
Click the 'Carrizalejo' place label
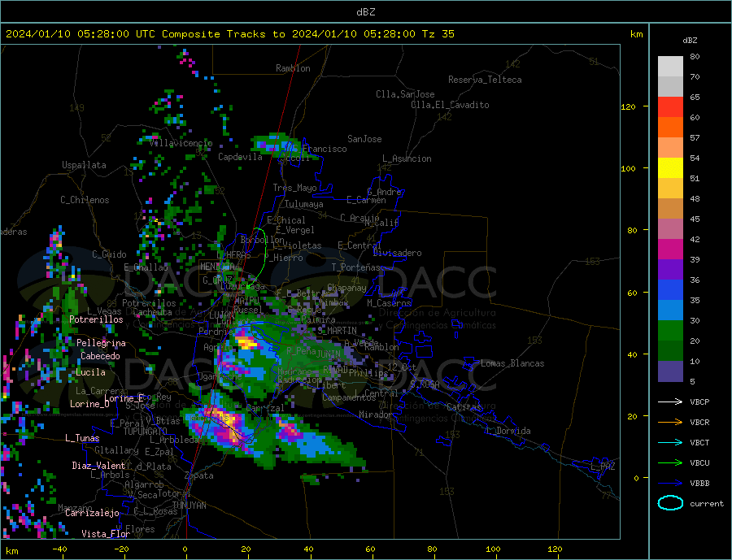93,514
